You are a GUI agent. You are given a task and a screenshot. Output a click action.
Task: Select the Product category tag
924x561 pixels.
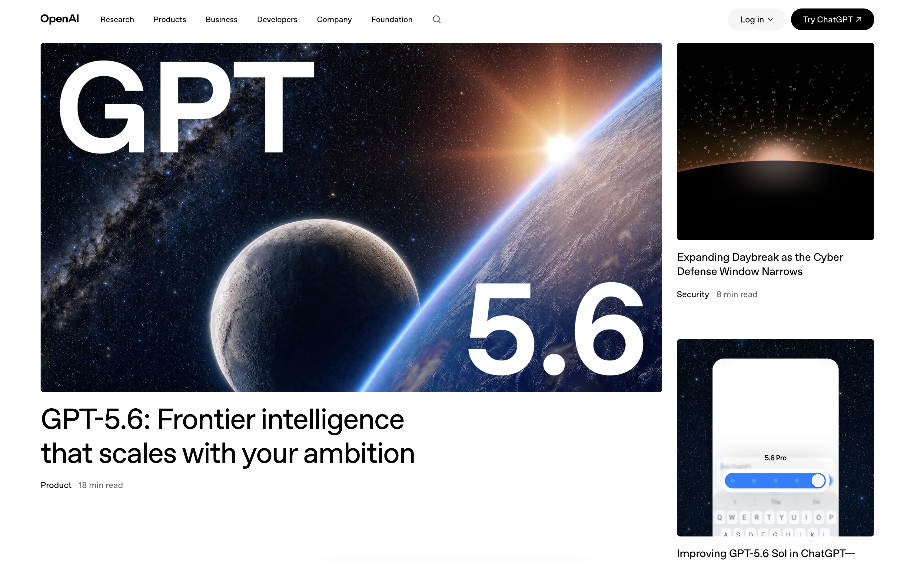pos(56,485)
